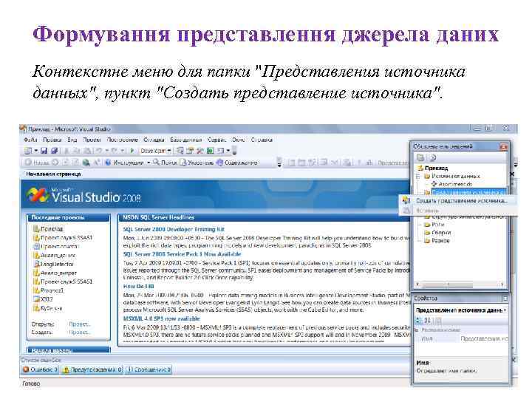The image size is (532, 399).
Task: Open the Сервис menu
Action: click(216, 140)
